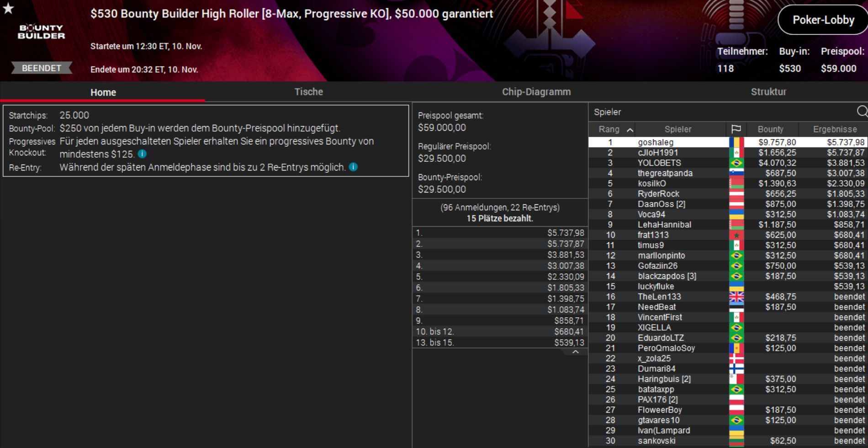The height and width of the screenshot is (448, 868).
Task: Click the player search magnifier icon
Action: (862, 112)
